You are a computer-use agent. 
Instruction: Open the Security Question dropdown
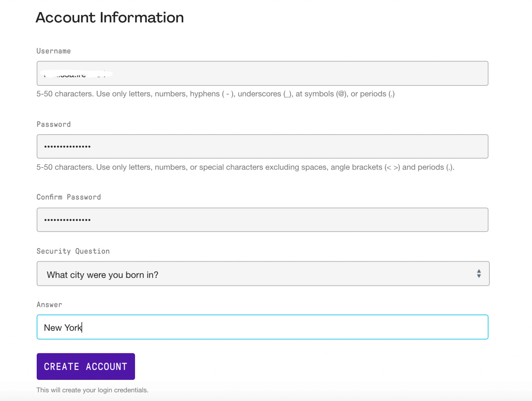click(262, 274)
